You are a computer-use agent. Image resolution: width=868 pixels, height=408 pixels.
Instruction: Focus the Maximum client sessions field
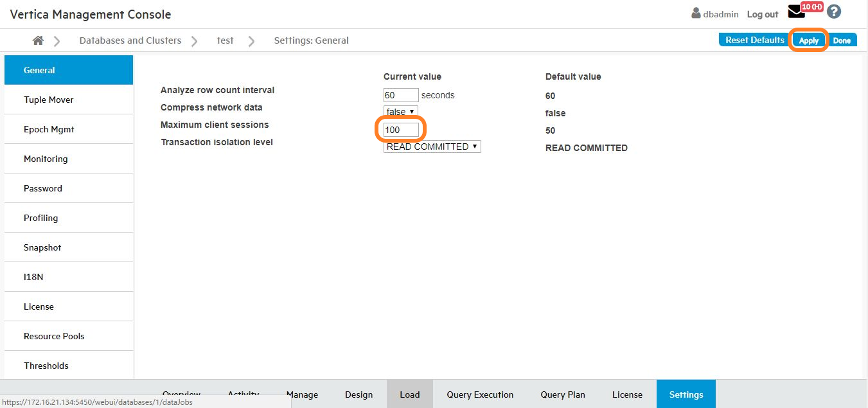click(401, 130)
